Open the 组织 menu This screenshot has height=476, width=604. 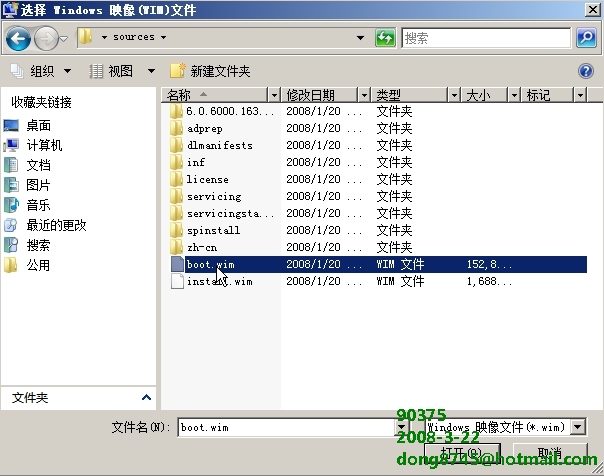point(40,71)
